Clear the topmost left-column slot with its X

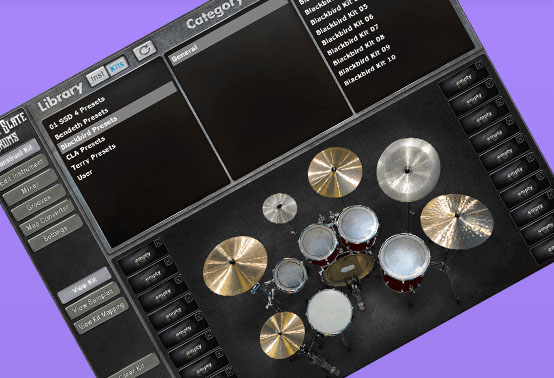coord(158,242)
